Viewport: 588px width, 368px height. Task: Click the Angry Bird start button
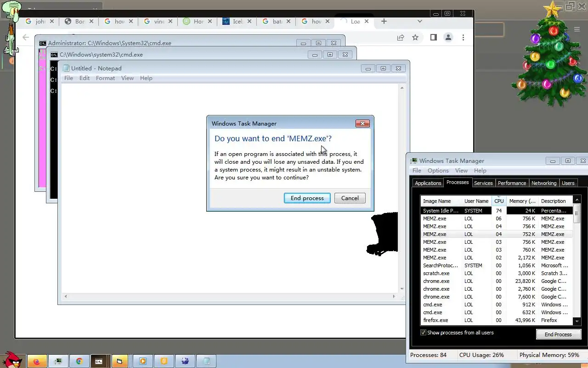[x=11, y=360]
